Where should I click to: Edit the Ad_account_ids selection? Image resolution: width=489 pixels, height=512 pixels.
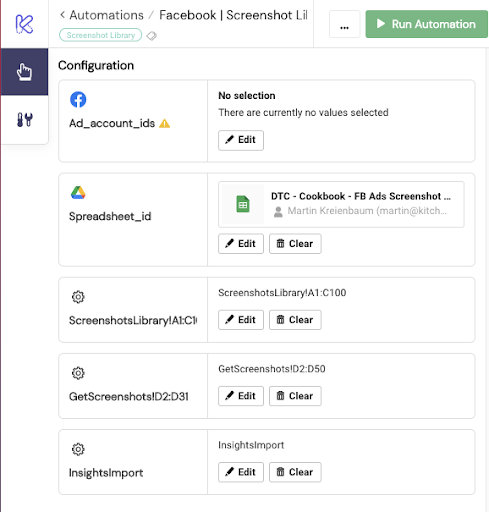click(x=241, y=140)
